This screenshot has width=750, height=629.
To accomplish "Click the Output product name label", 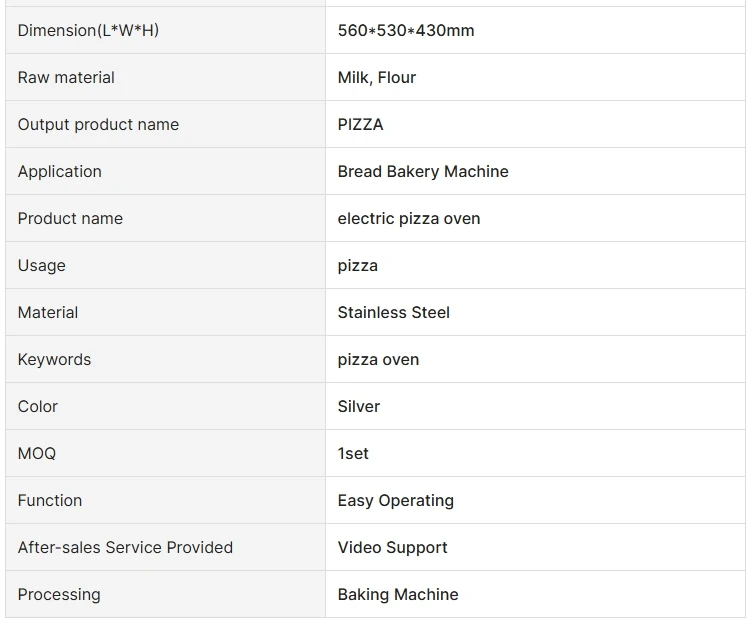I will pyautogui.click(x=98, y=124).
